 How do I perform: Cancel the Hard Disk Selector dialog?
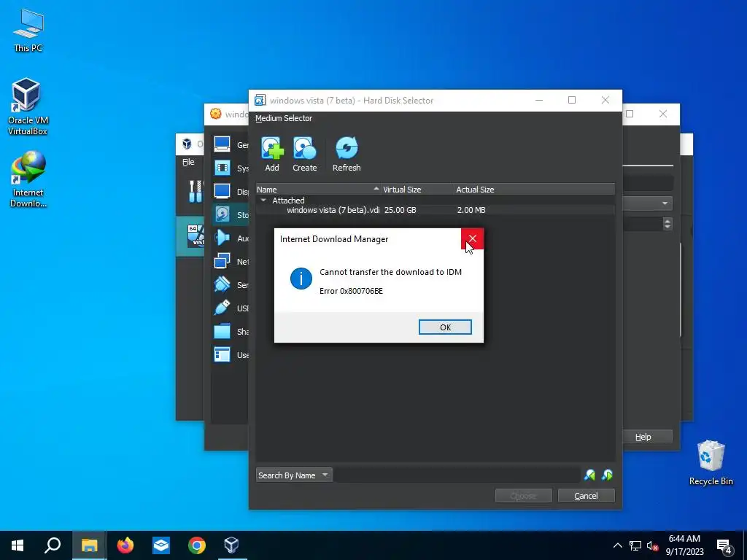[586, 496]
